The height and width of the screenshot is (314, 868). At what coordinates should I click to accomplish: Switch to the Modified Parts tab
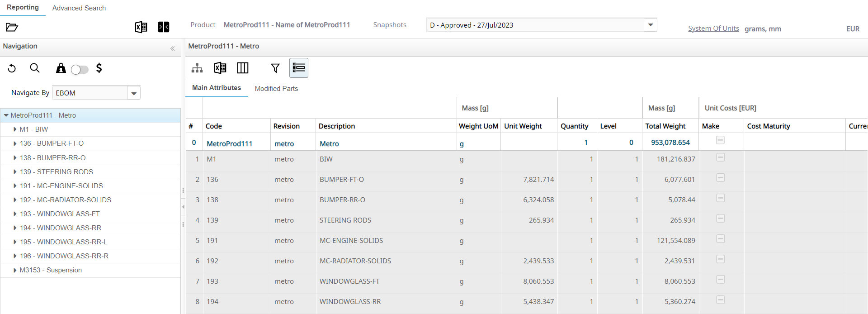point(276,89)
